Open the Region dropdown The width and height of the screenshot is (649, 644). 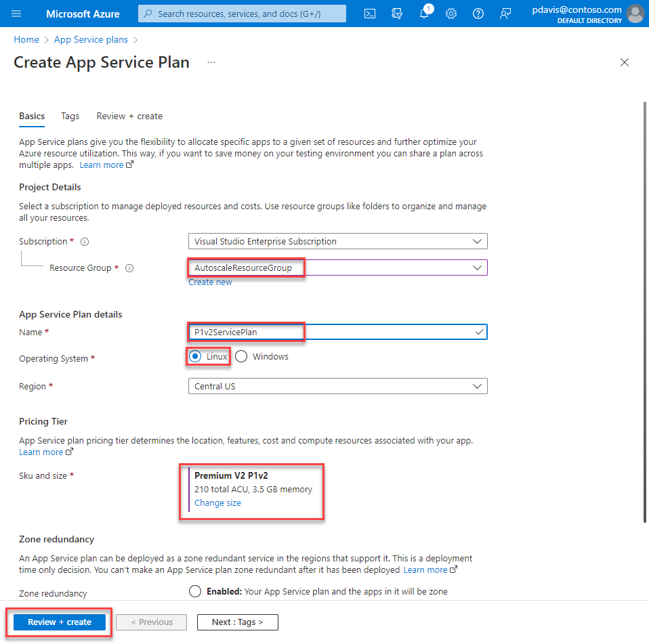pyautogui.click(x=337, y=387)
